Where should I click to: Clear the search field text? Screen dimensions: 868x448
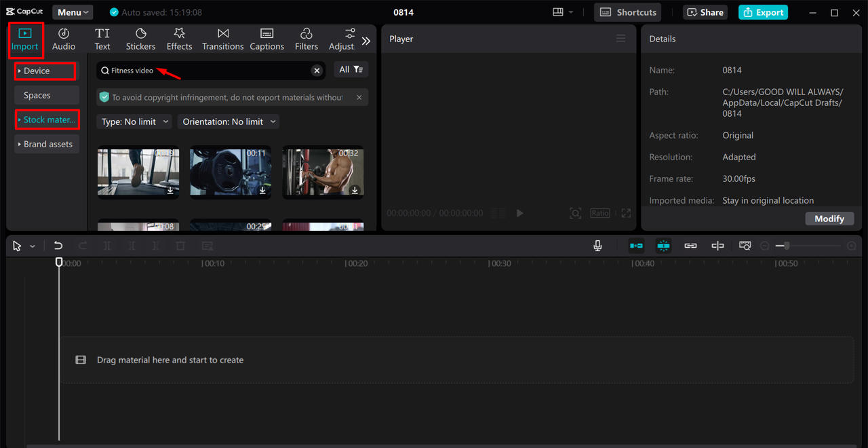click(317, 71)
